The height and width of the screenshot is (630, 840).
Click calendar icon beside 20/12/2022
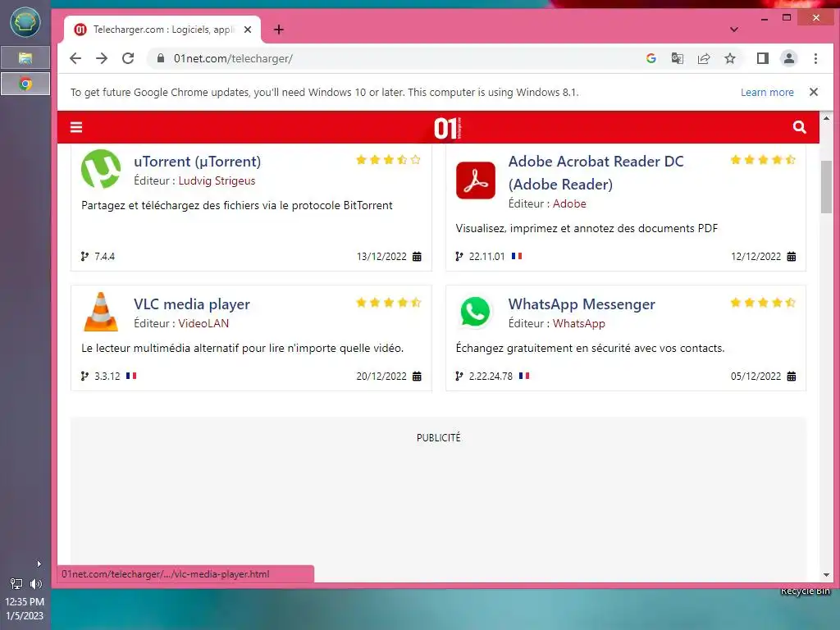coord(417,376)
